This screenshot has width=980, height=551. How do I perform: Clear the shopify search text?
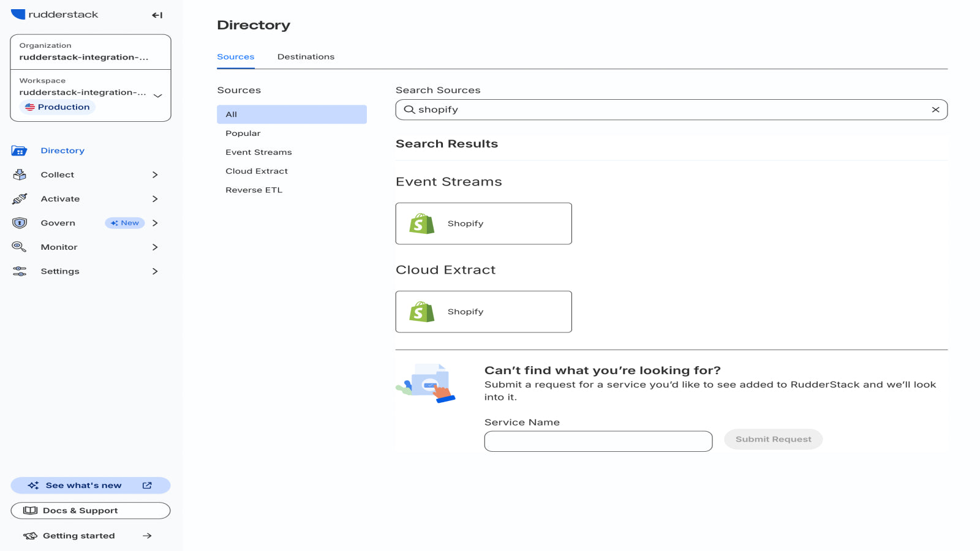point(935,110)
